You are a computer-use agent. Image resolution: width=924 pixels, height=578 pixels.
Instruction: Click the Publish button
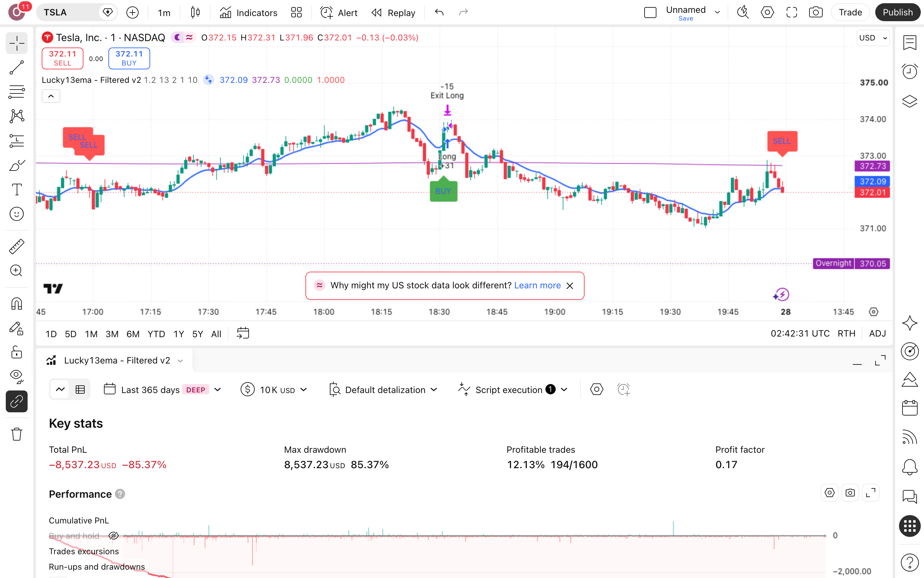tap(897, 13)
